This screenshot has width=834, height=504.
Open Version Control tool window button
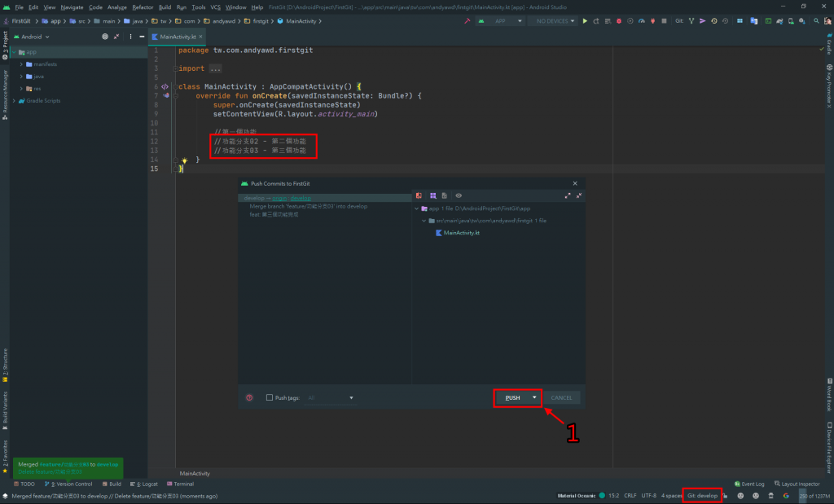(68, 484)
